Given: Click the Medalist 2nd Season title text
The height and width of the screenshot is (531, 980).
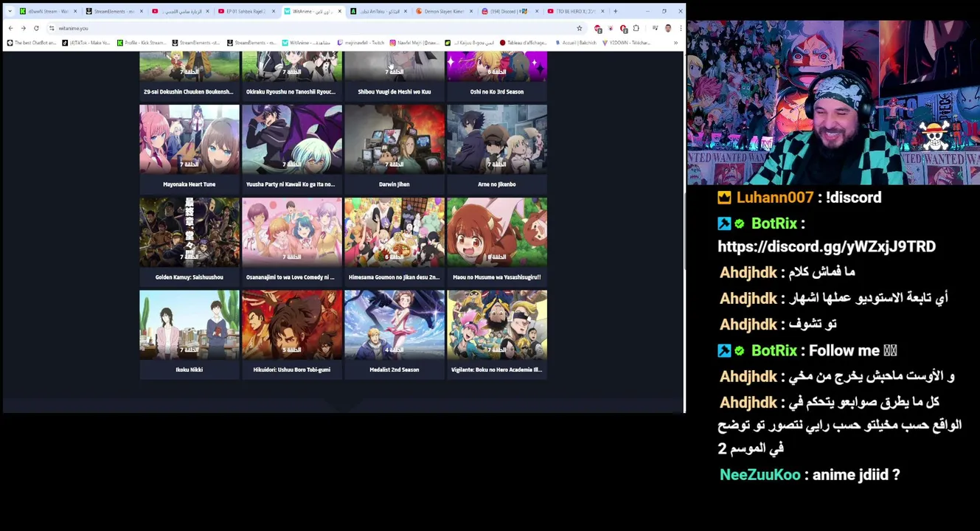Looking at the screenshot, I should (395, 369).
